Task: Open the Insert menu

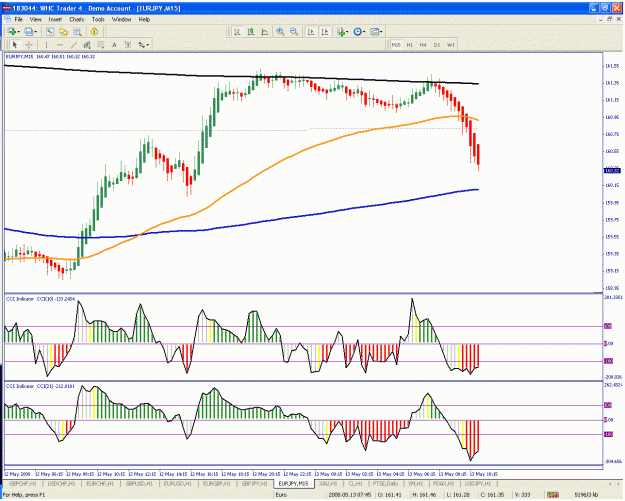Action: [x=55, y=19]
